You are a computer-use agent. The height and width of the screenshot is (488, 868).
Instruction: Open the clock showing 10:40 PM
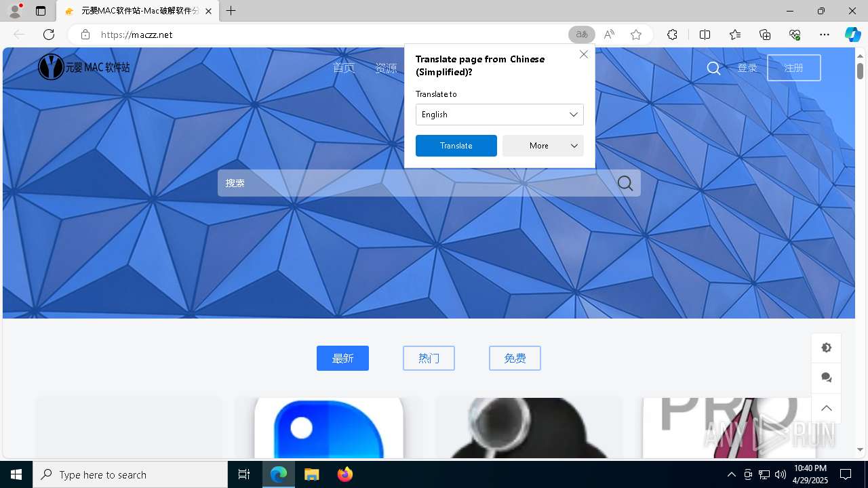[810, 474]
